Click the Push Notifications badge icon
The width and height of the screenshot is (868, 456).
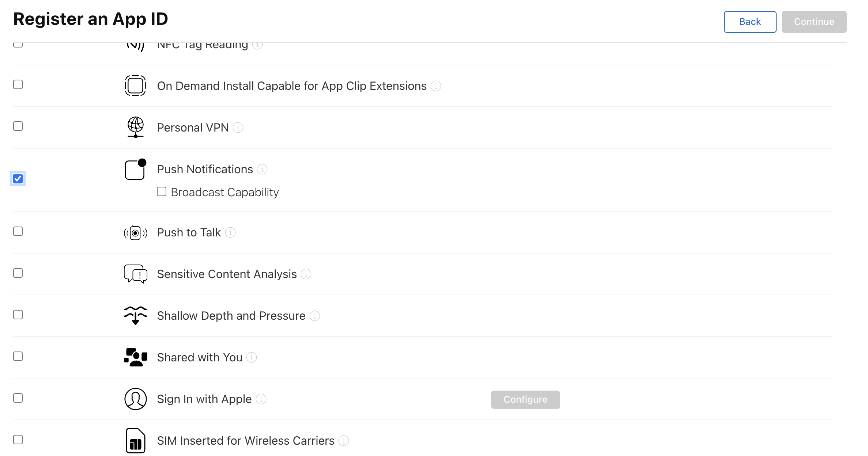tap(135, 170)
